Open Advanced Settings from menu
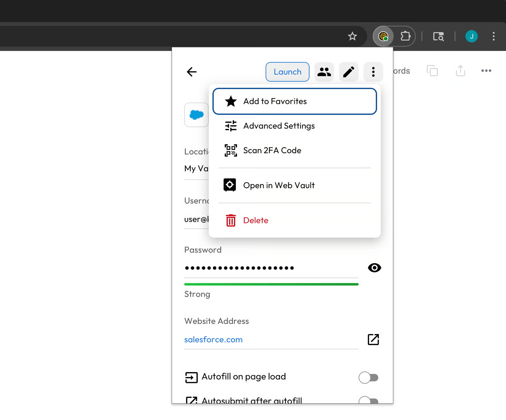The width and height of the screenshot is (506, 420). (279, 126)
